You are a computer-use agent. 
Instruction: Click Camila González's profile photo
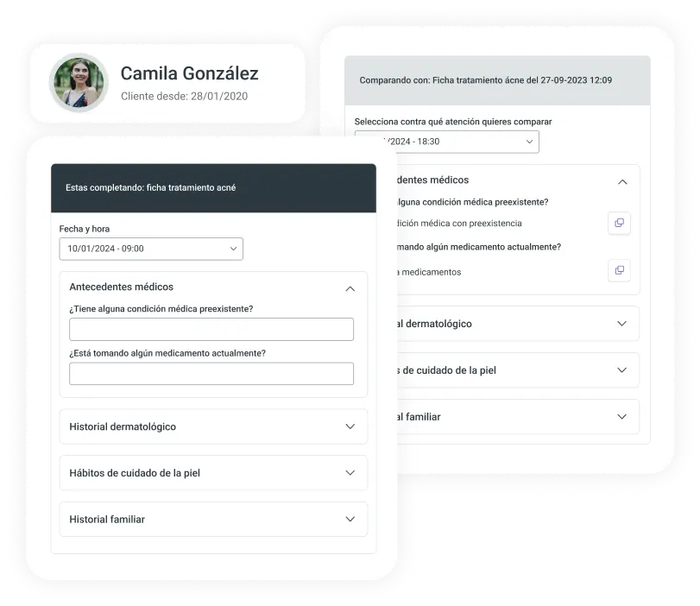pos(79,83)
